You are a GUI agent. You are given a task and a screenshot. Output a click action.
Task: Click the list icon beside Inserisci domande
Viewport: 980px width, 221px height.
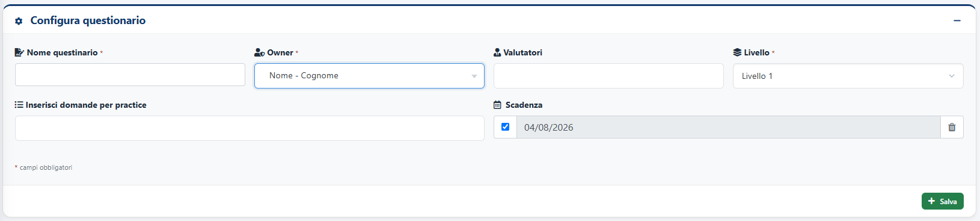(19, 105)
